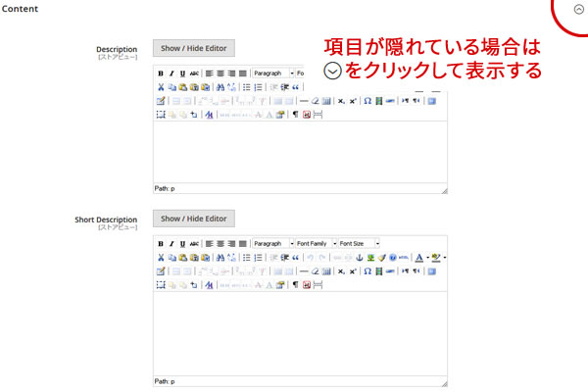
Task: Click Italic icon in Short Description editor
Action: point(171,243)
